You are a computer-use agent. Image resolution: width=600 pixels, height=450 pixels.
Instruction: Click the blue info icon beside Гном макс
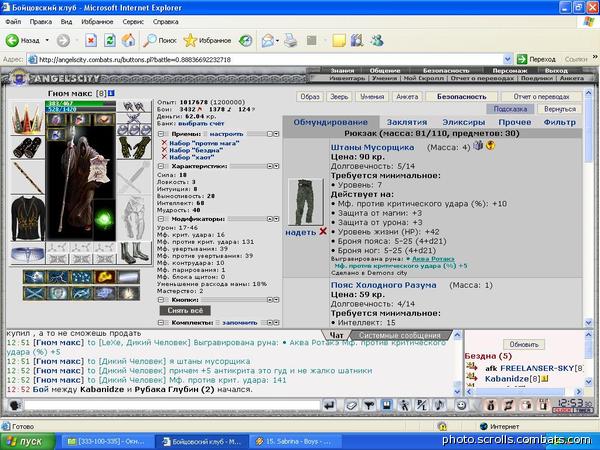coord(111,93)
